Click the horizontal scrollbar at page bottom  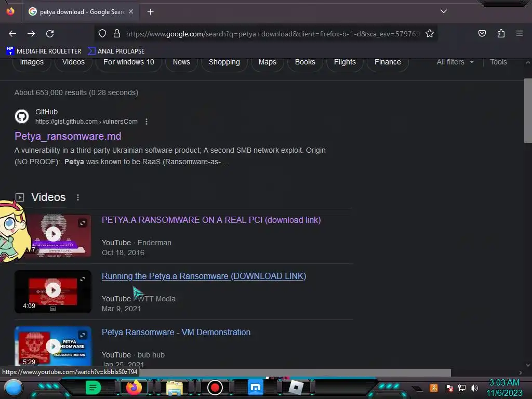pyautogui.click(x=295, y=373)
